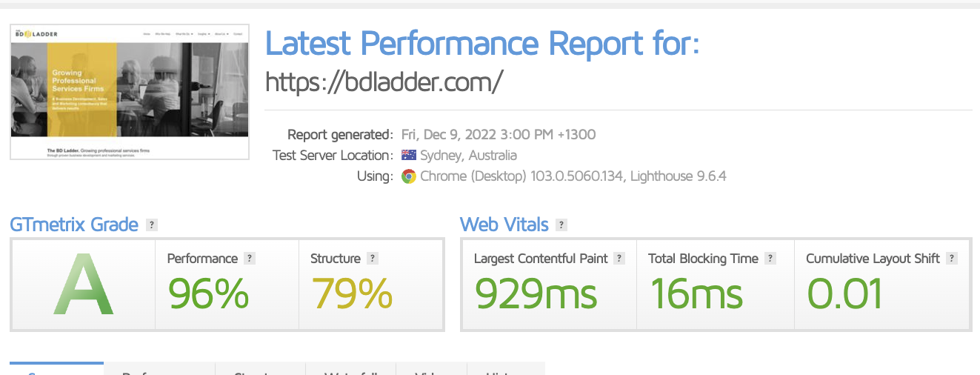Open the Video tab
This screenshot has height=375, width=980.
(432, 369)
